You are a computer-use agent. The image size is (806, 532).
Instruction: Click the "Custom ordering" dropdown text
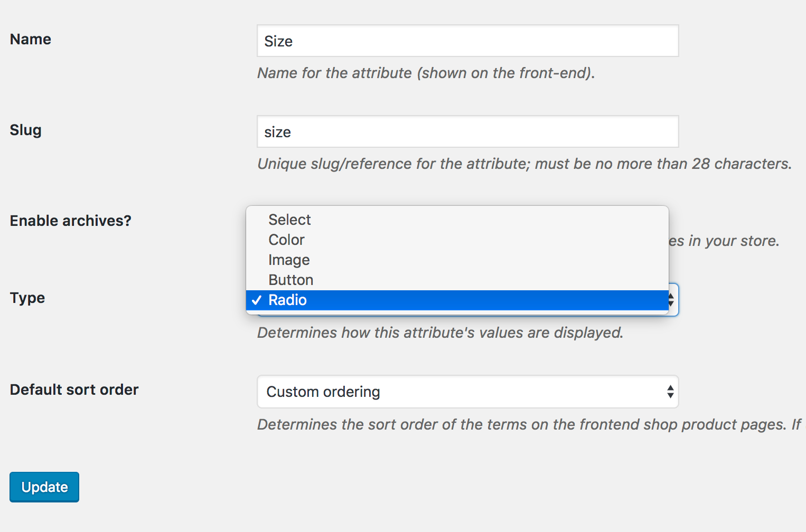point(323,392)
